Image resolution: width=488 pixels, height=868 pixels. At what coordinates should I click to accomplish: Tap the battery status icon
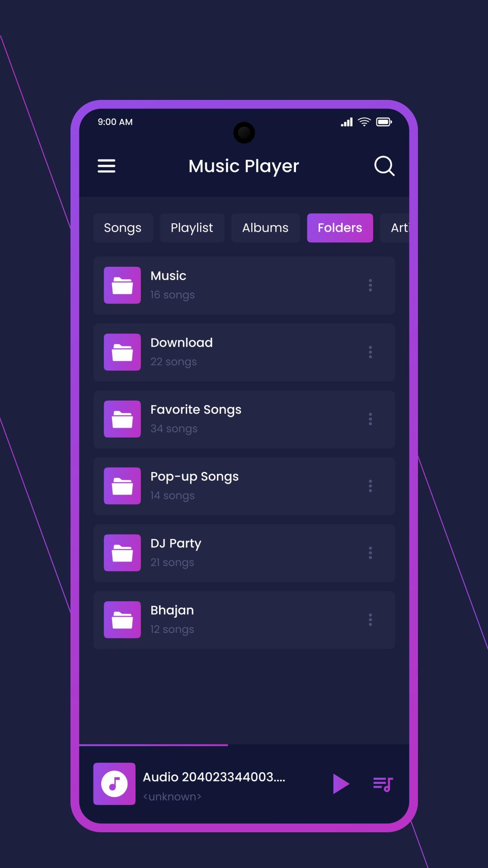point(384,122)
